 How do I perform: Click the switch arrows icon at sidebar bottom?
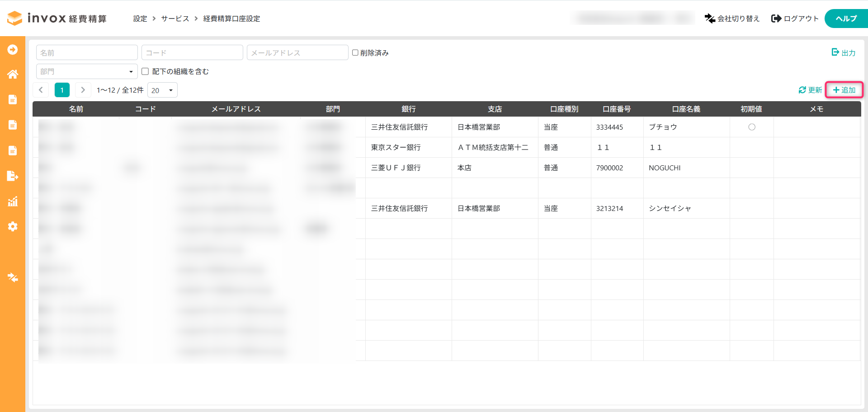(13, 277)
